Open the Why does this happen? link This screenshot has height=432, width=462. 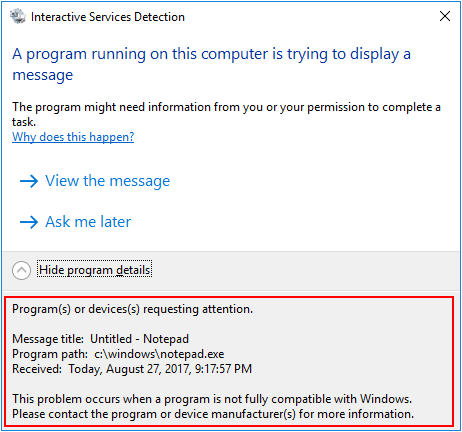point(73,137)
